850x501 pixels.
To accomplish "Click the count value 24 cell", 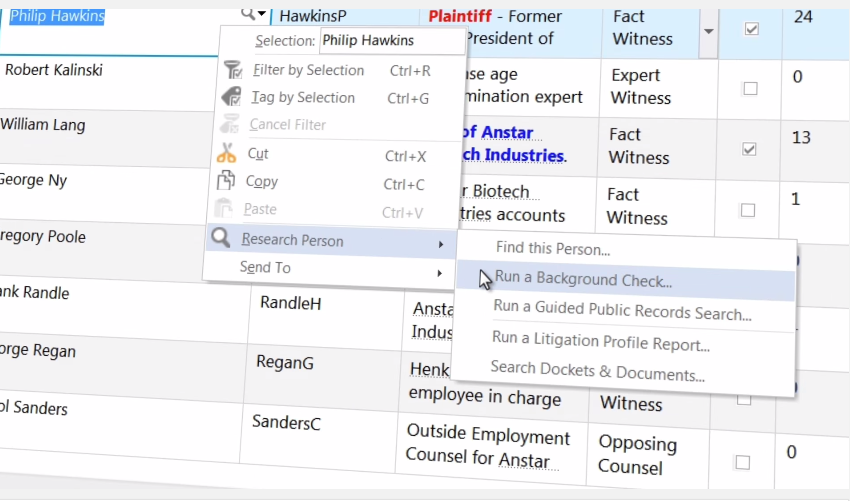I will (x=803, y=17).
